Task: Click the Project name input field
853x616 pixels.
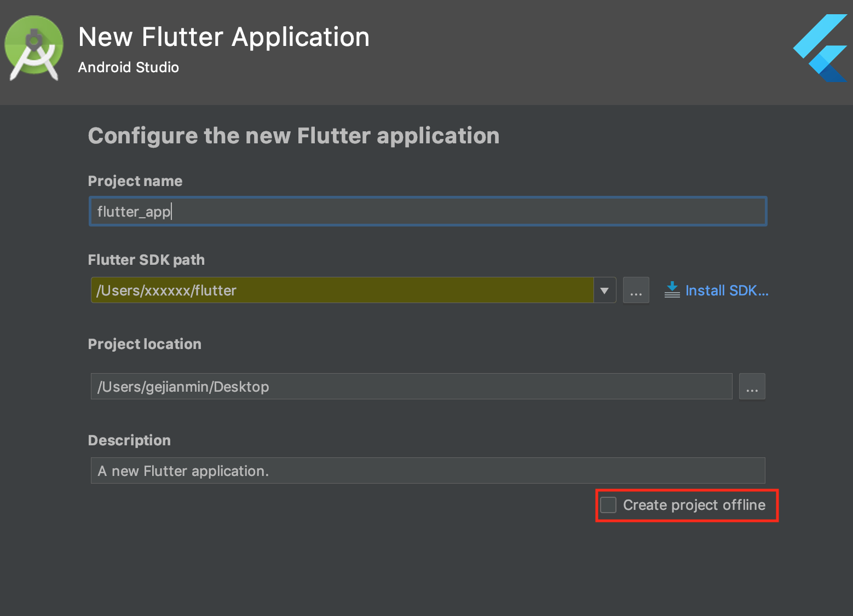Action: 428,211
